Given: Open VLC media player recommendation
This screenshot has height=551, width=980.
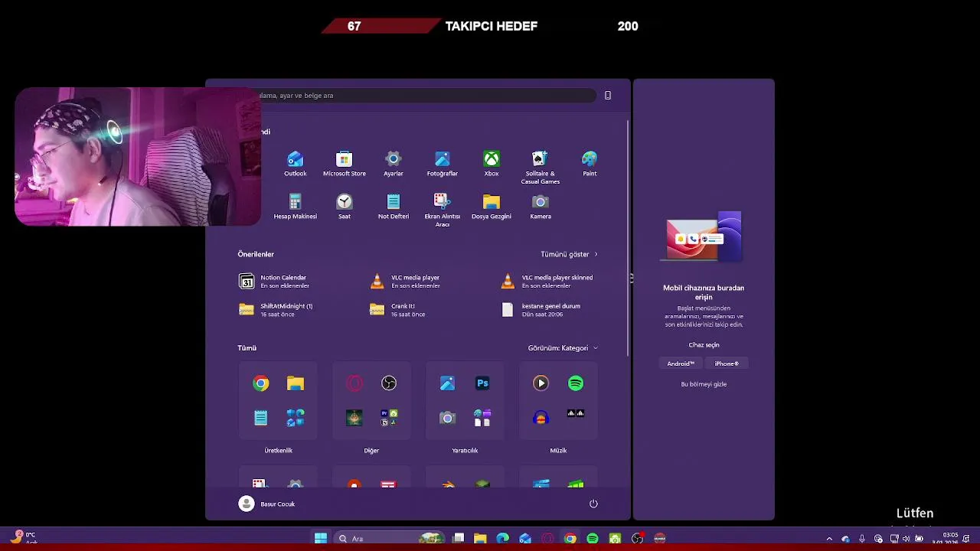Looking at the screenshot, I should [405, 282].
